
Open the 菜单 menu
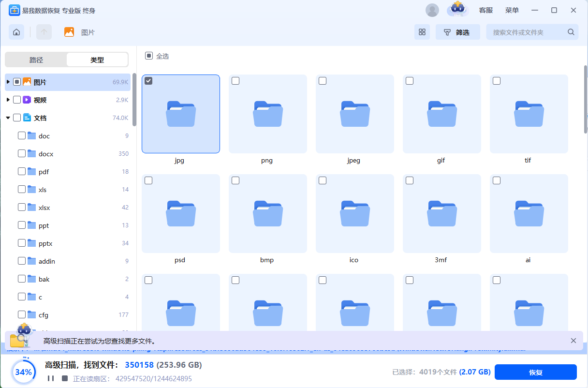point(512,10)
